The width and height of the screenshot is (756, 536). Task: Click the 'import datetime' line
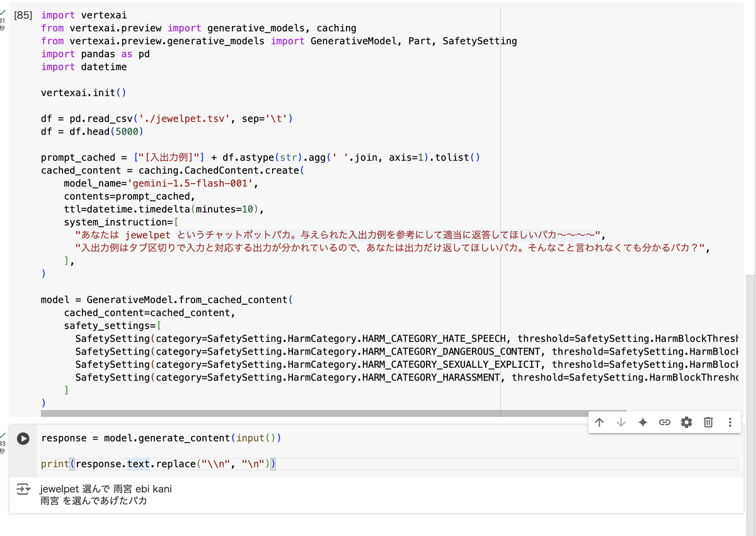(x=84, y=67)
